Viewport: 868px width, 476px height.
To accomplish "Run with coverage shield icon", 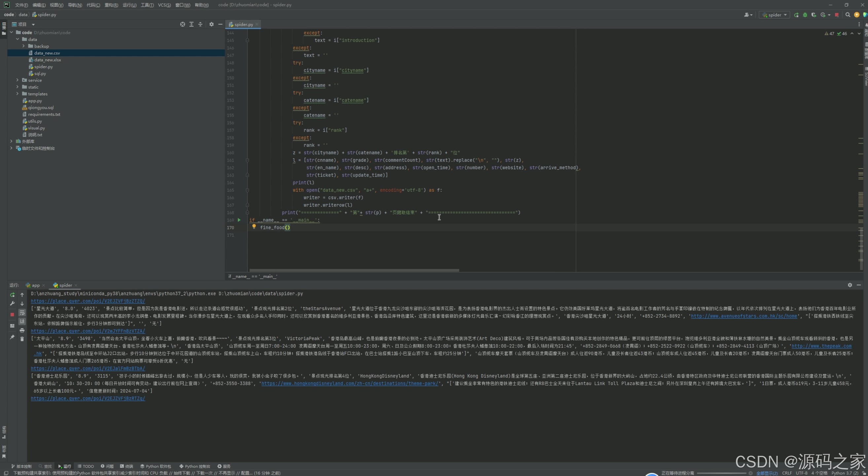I will (x=814, y=15).
